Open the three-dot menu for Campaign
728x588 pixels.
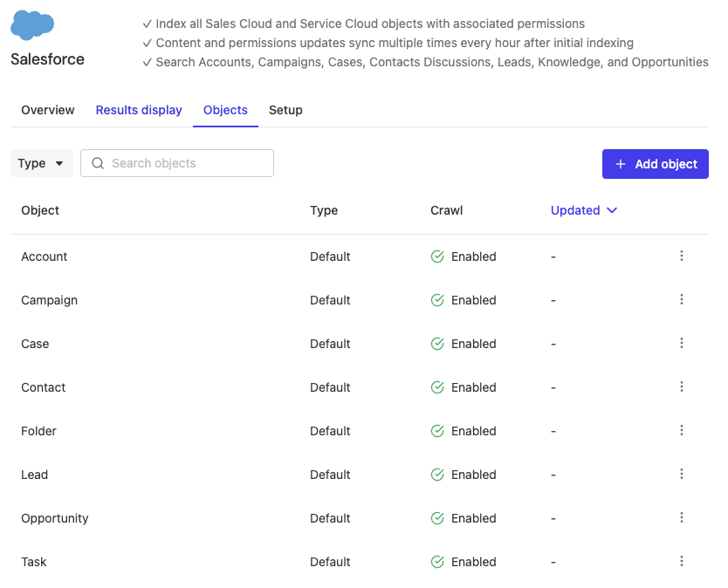tap(682, 300)
